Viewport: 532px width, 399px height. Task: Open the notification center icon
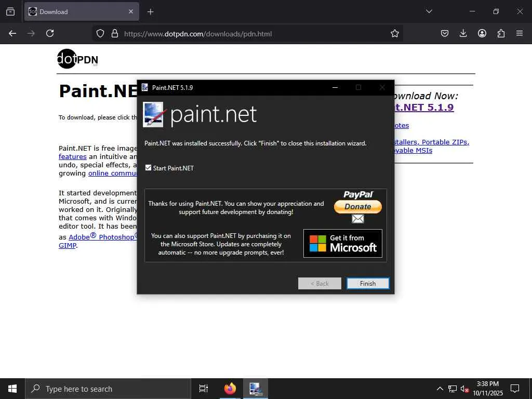click(515, 389)
